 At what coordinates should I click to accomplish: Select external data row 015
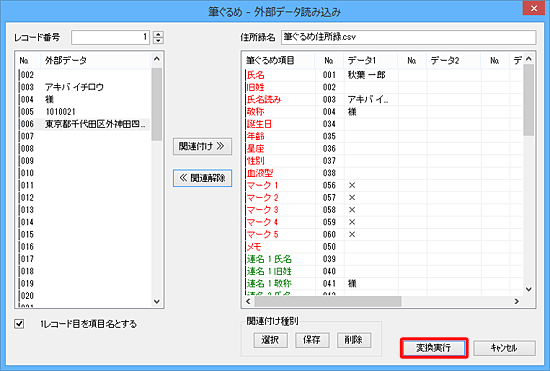coord(84,234)
